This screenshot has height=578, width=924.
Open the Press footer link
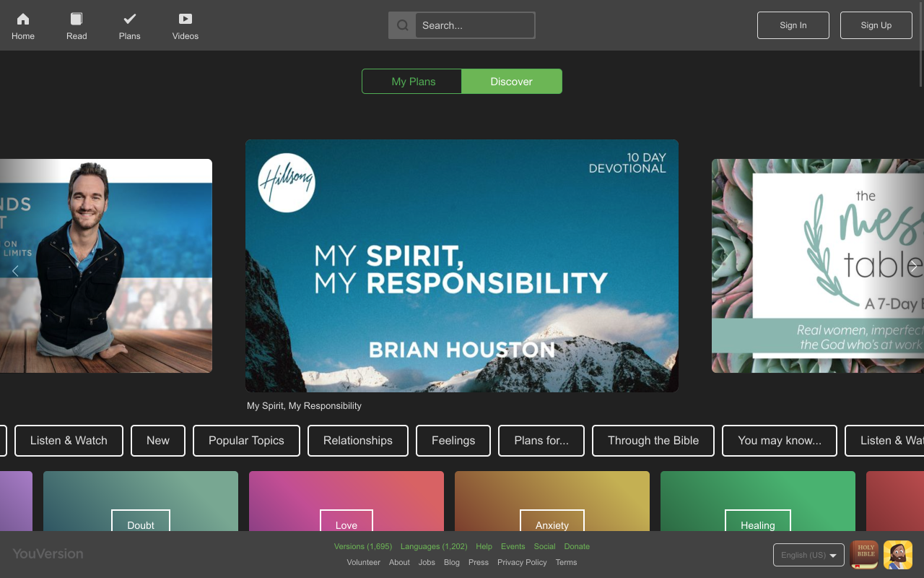[x=479, y=563]
